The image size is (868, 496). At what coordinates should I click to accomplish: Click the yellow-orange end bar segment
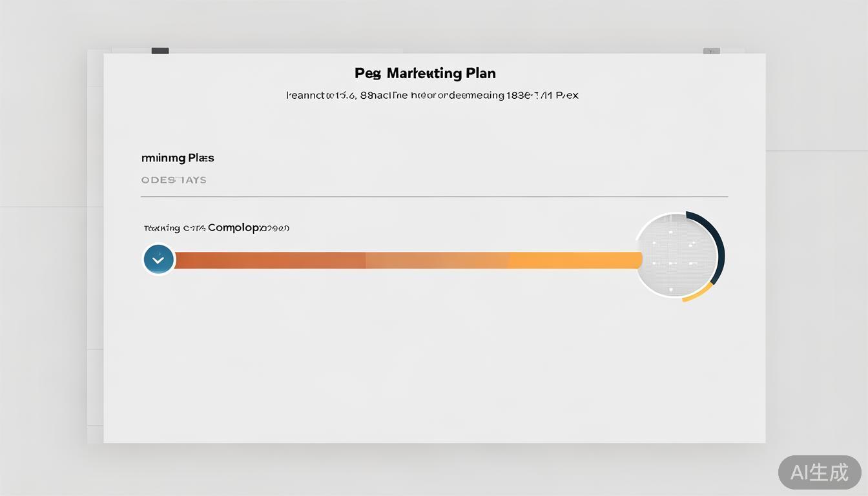coord(574,260)
